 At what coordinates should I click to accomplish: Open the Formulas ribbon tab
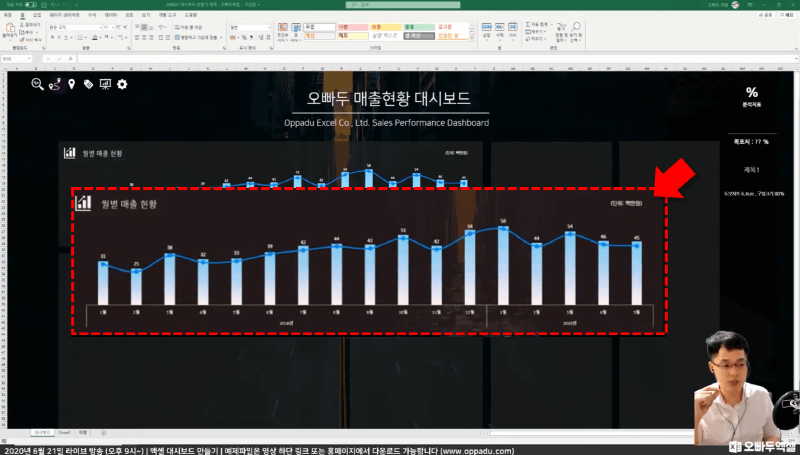pyautogui.click(x=92, y=15)
